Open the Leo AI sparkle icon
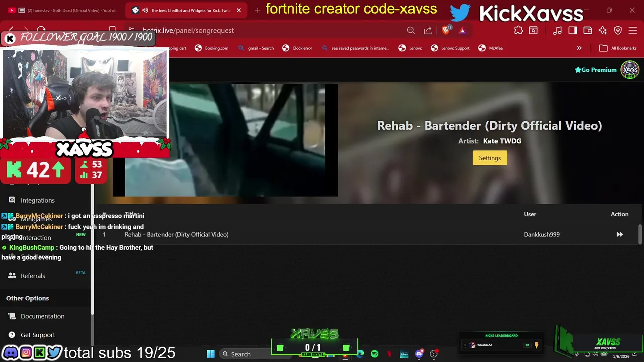The image size is (644, 362). [x=603, y=30]
